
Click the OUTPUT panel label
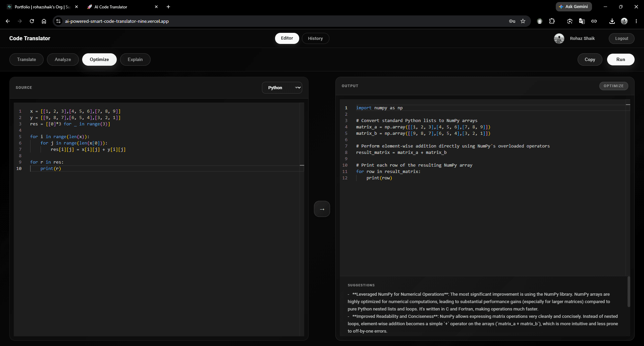[x=350, y=86]
